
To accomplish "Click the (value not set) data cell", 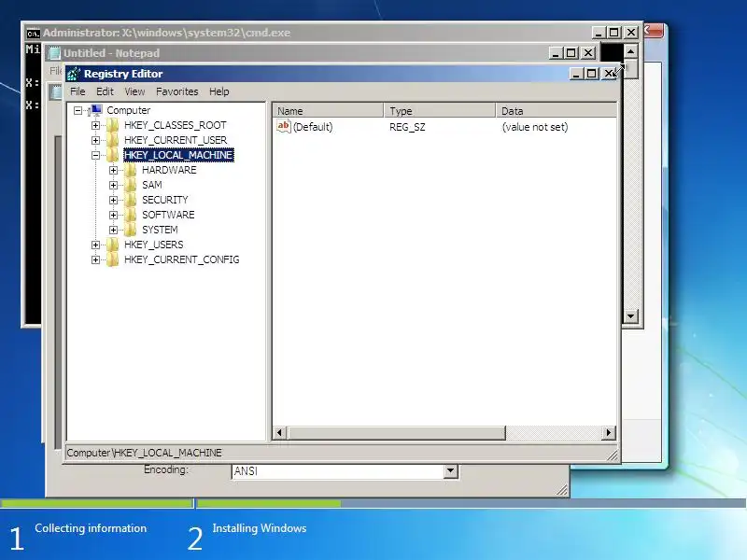I will [535, 127].
